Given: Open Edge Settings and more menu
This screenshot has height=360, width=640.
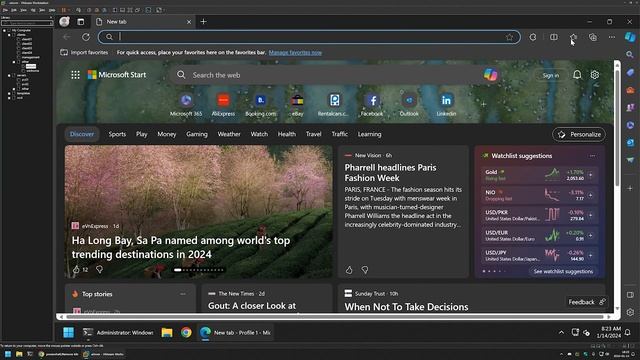Looking at the screenshot, I should pos(612,37).
